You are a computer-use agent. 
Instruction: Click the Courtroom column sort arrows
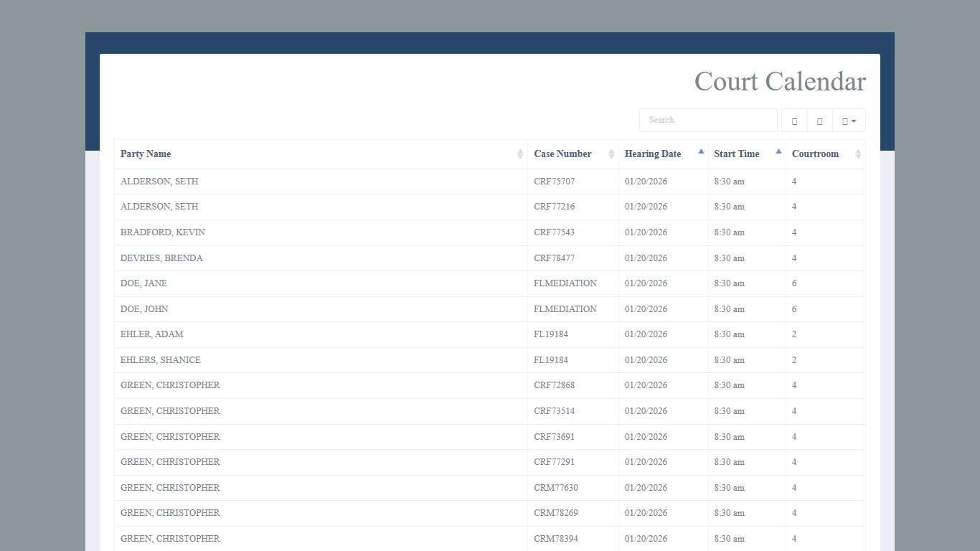[x=858, y=154]
